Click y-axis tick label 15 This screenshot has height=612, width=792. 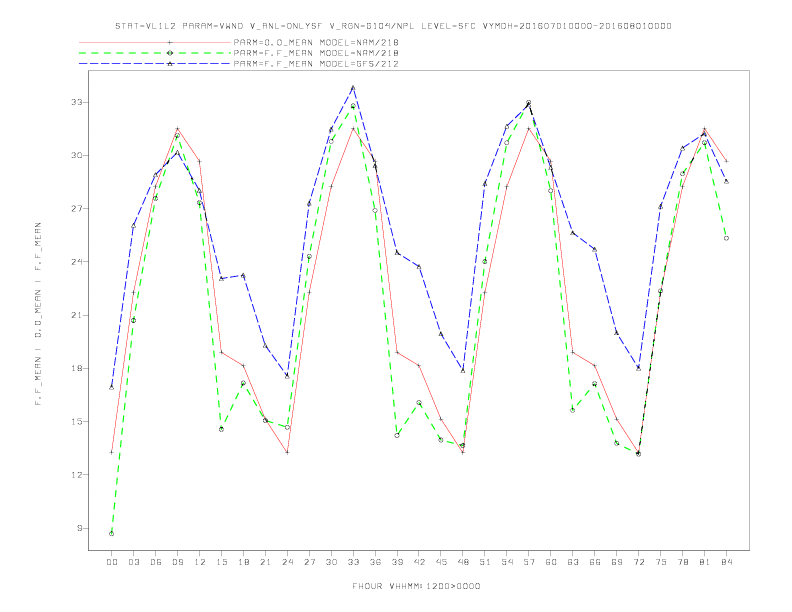pos(76,422)
